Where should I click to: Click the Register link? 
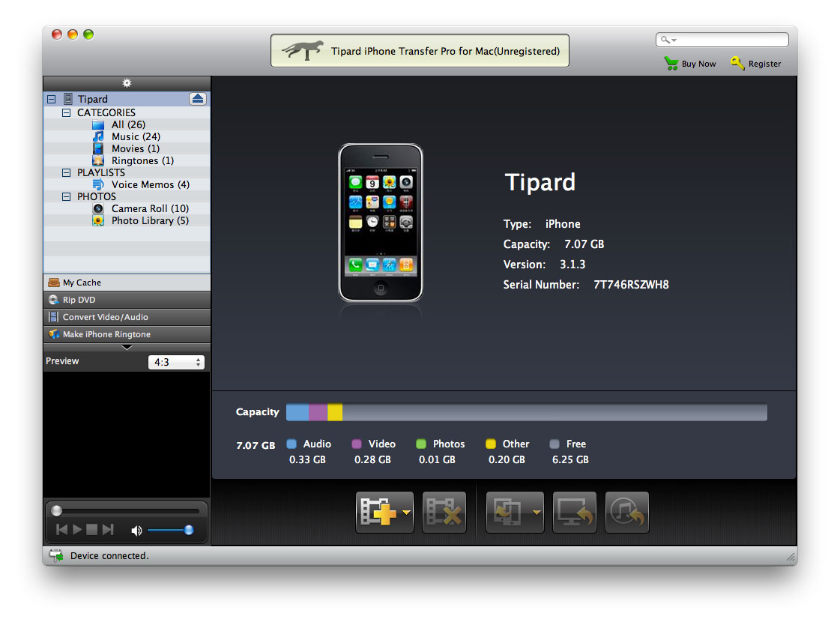pyautogui.click(x=764, y=64)
